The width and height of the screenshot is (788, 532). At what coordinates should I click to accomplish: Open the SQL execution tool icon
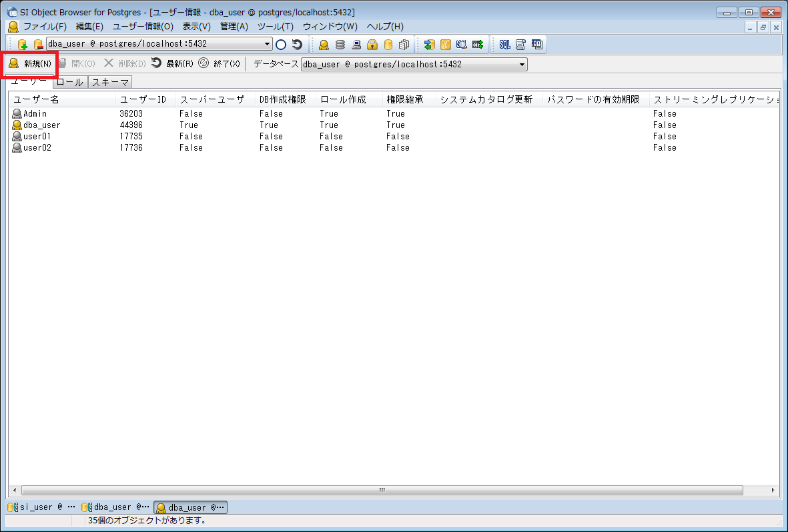coord(505,45)
